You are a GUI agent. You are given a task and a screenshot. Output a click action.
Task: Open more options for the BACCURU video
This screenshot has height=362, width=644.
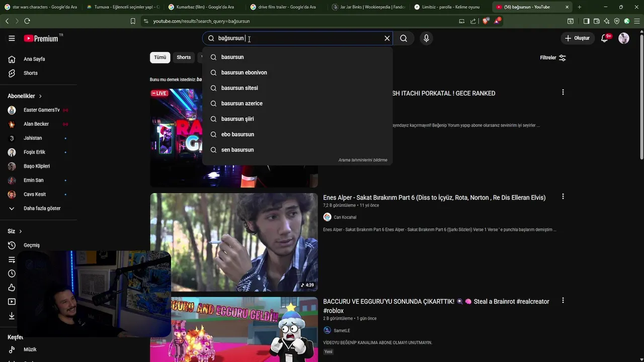point(562,301)
